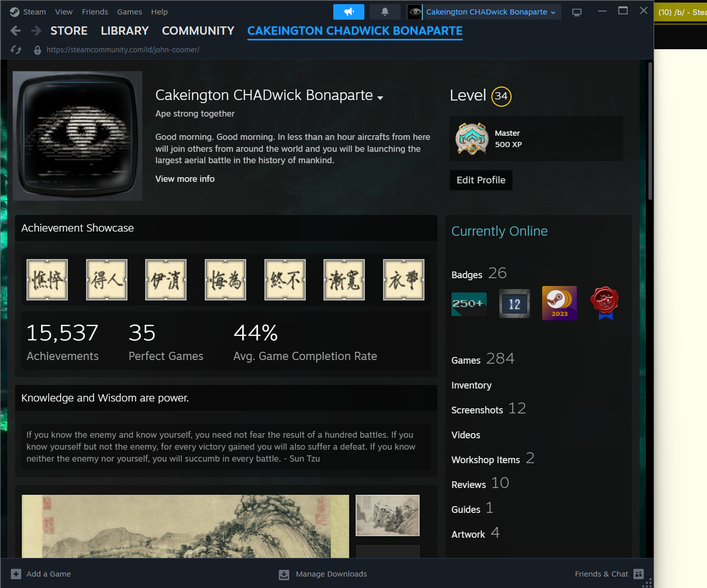Open the Friends menu
Viewport: 707px width, 588px height.
click(x=95, y=12)
